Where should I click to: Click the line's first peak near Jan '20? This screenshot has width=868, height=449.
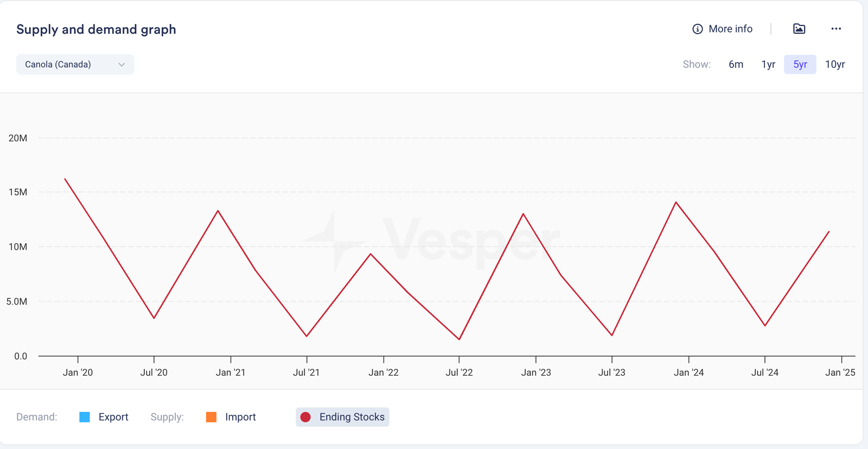point(65,179)
